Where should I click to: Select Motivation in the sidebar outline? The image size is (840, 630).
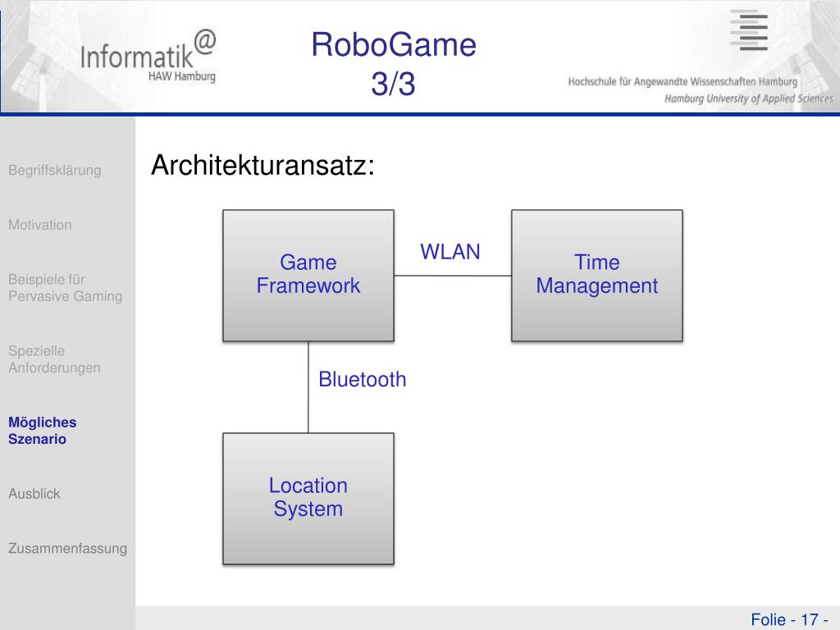point(39,225)
